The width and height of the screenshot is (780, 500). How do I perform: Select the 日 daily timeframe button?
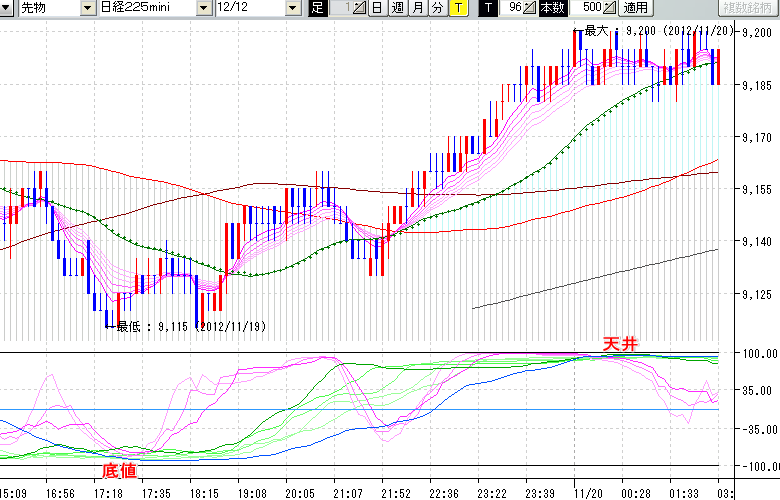(376, 8)
